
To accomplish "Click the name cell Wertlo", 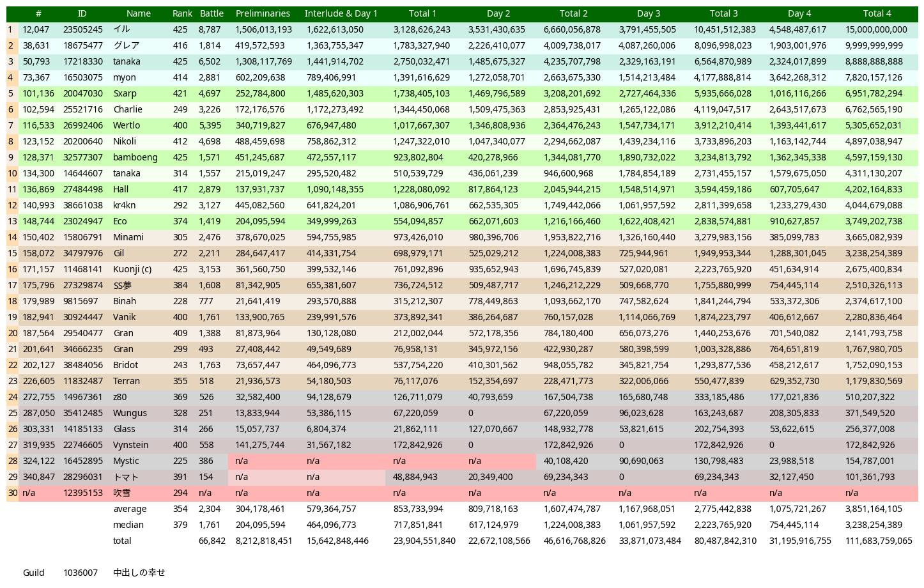I will click(x=127, y=125).
